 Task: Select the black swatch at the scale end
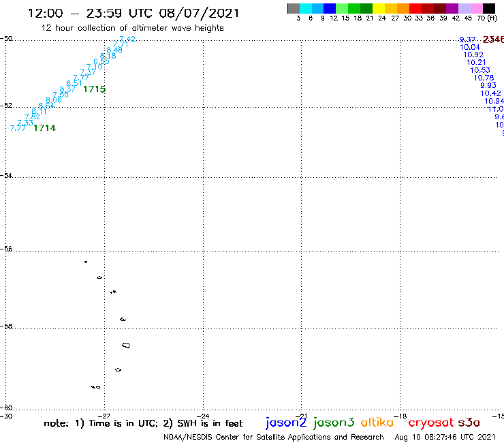coord(489,9)
